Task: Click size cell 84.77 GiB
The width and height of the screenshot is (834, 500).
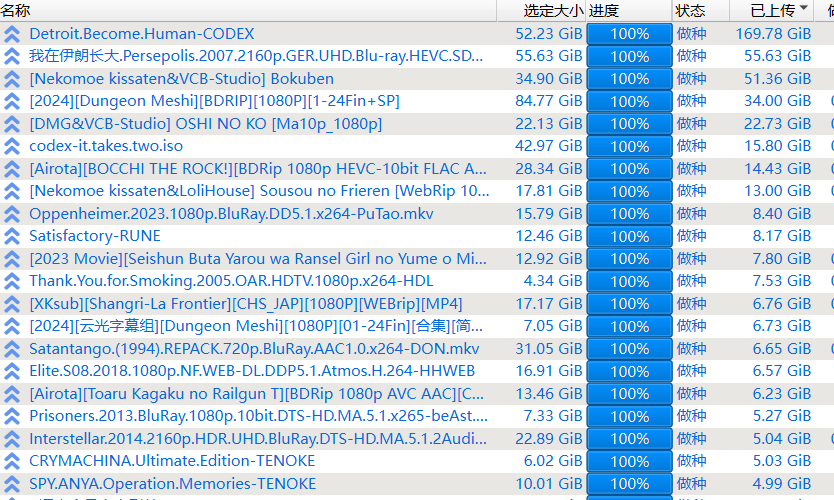Action: pyautogui.click(x=548, y=101)
